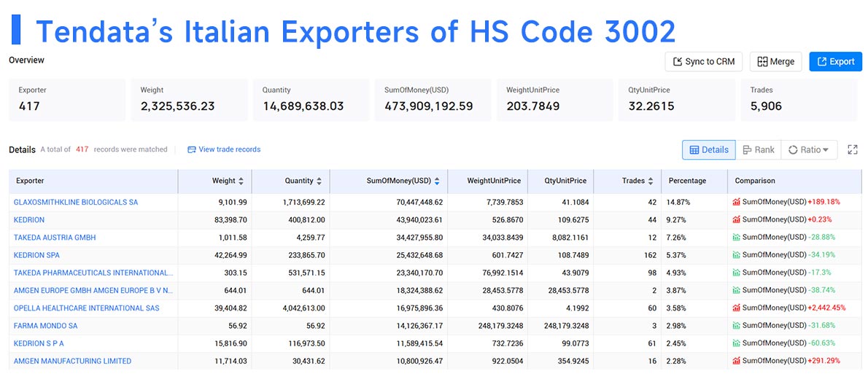Image resolution: width=868 pixels, height=379 pixels.
Task: Open TAKEDA AUSTRIA GMBH exporter link
Action: (x=55, y=238)
